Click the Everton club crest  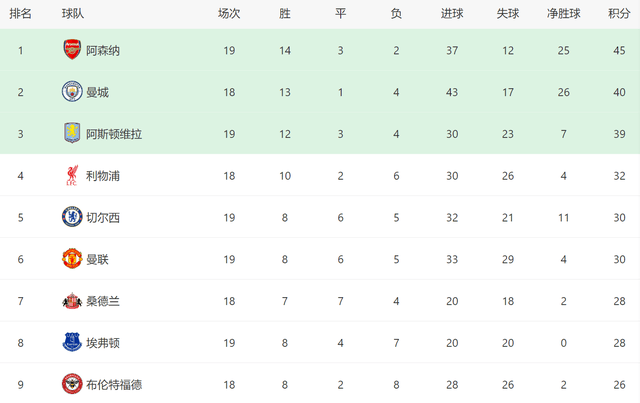coord(71,342)
